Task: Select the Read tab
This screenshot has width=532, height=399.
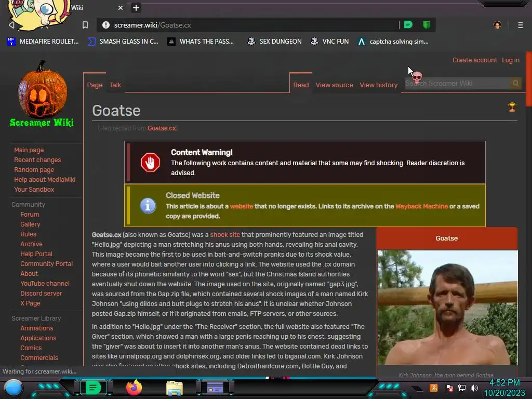Action: [x=301, y=85]
